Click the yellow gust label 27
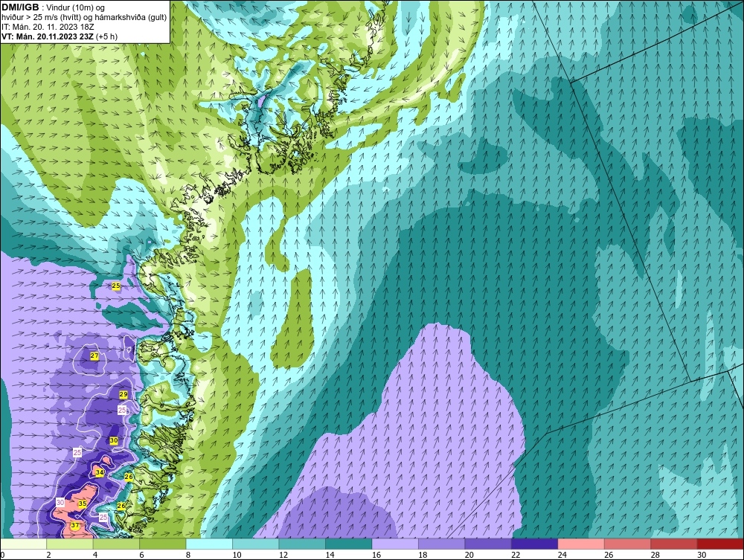Image resolution: width=744 pixels, height=560 pixels. click(94, 356)
